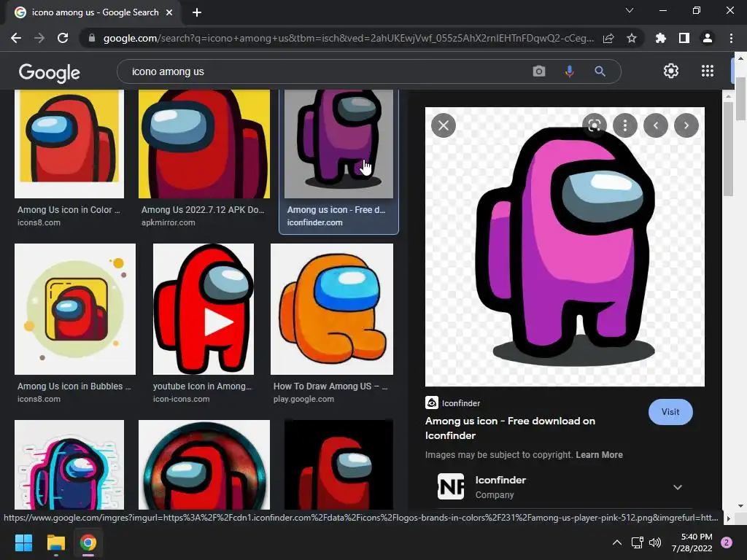Screen dimensions: 747x560
Task: Click the Google logo
Action: pos(50,72)
